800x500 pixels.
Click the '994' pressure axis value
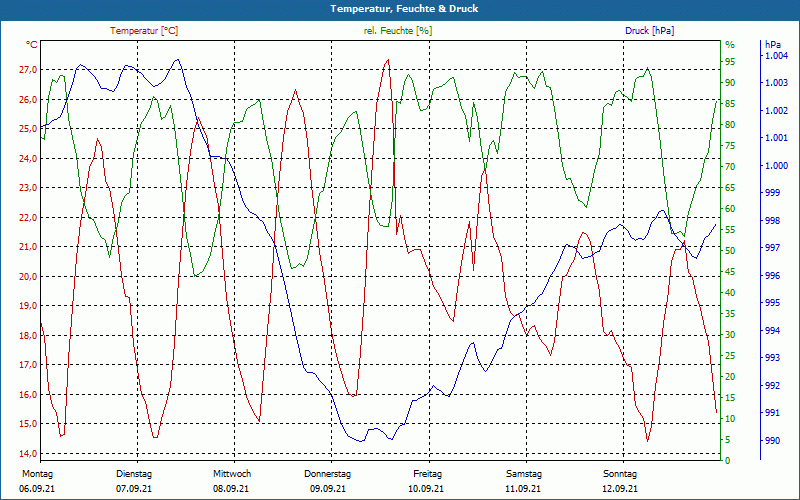click(773, 331)
